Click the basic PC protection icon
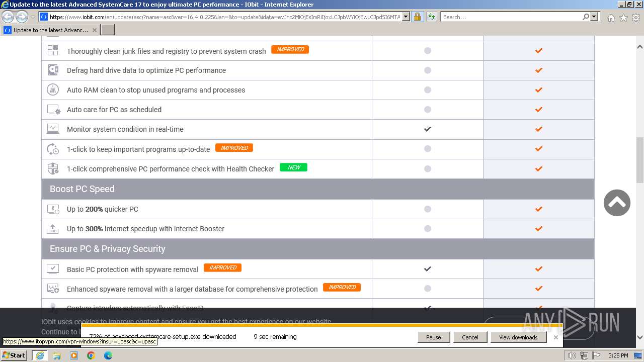Image resolution: width=644 pixels, height=362 pixels. 53,269
